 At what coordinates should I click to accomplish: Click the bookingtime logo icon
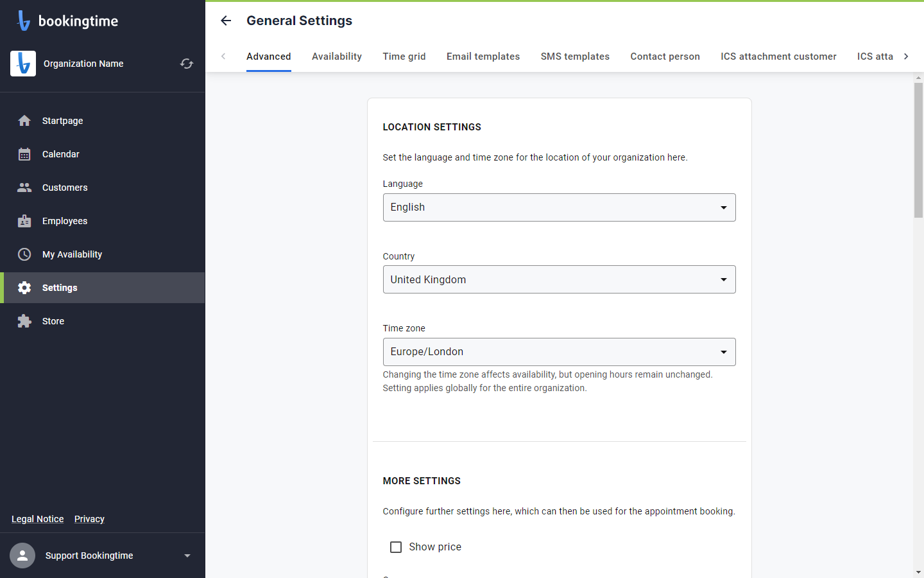(x=24, y=21)
